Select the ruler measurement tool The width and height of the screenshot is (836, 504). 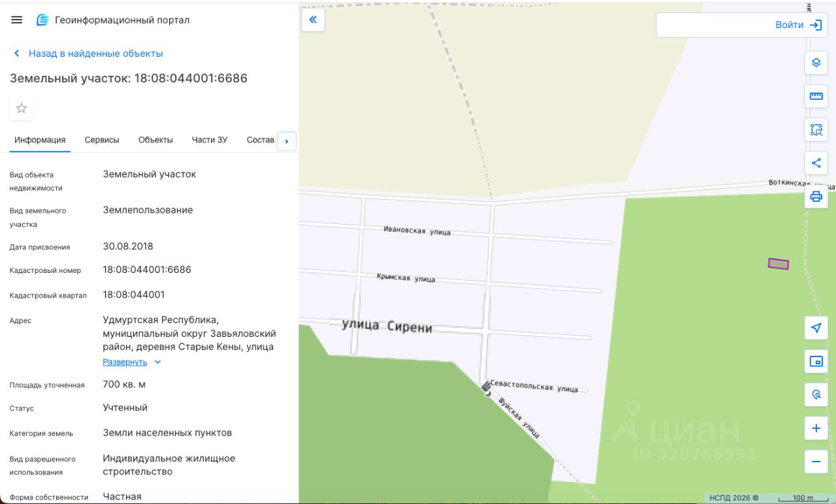pos(816,96)
